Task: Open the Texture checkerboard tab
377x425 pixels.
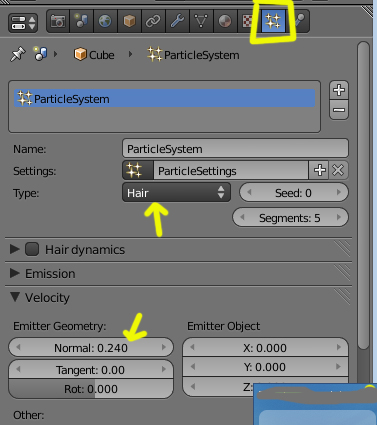Action: tap(247, 22)
